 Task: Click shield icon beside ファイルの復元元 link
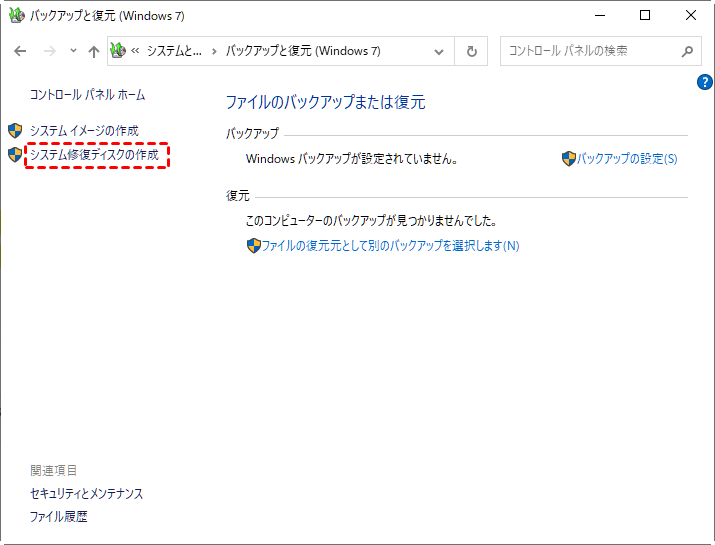[x=254, y=246]
